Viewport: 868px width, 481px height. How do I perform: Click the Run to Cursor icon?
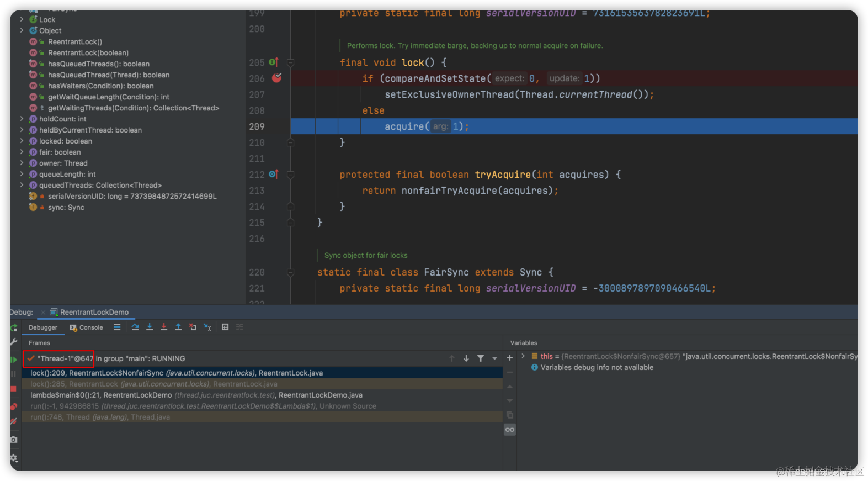(x=207, y=327)
